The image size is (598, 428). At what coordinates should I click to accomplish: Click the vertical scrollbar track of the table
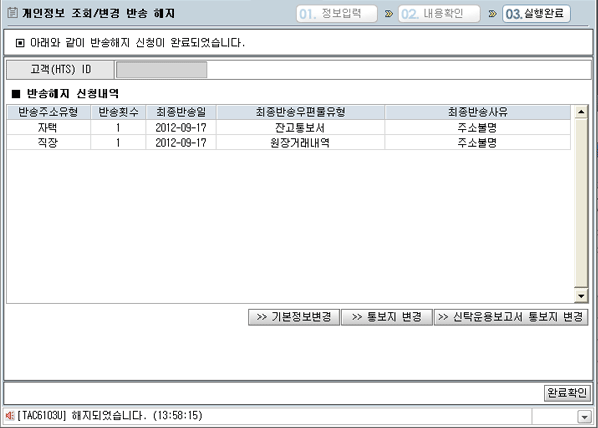click(581, 203)
